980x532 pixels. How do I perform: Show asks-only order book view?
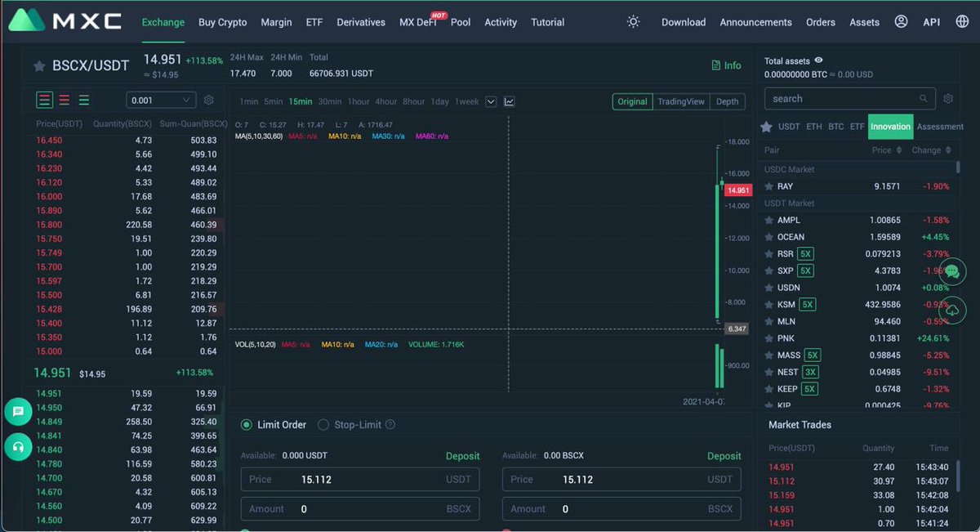coord(64,100)
